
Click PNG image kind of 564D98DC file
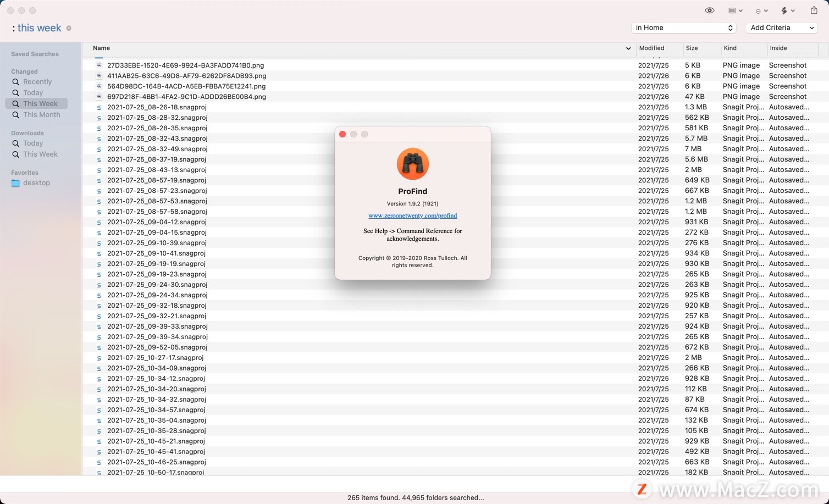(x=741, y=86)
